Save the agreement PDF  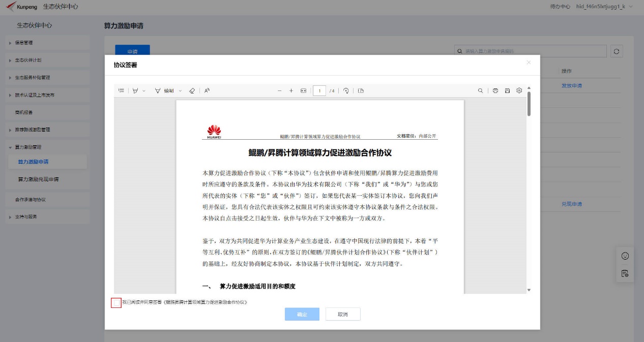(507, 90)
